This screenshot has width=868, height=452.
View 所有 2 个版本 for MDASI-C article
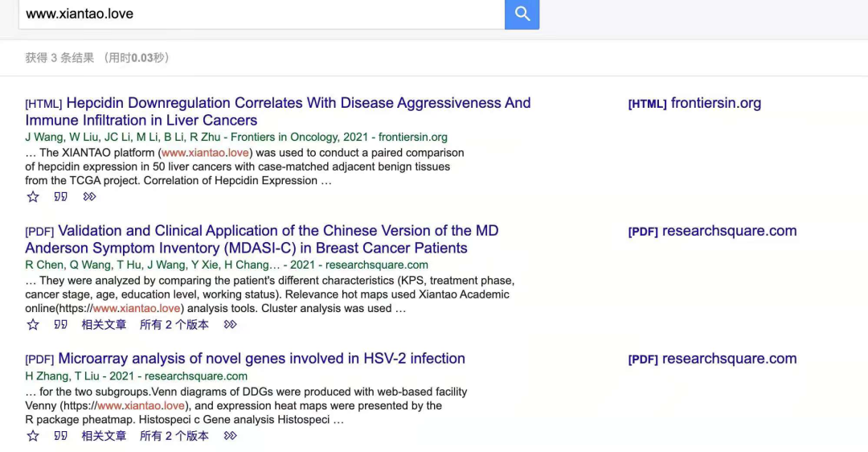[x=174, y=325]
